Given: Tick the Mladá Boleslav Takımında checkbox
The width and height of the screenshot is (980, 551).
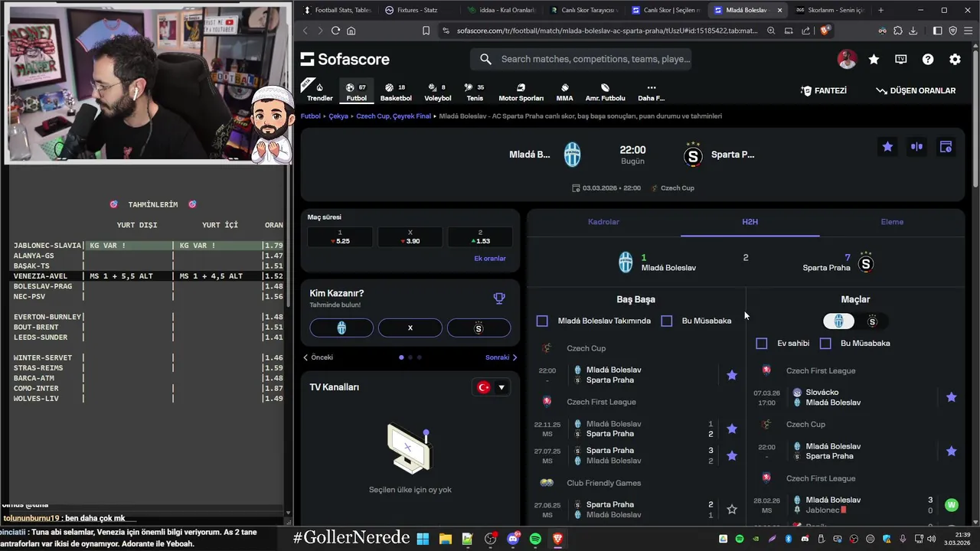Looking at the screenshot, I should tap(542, 321).
